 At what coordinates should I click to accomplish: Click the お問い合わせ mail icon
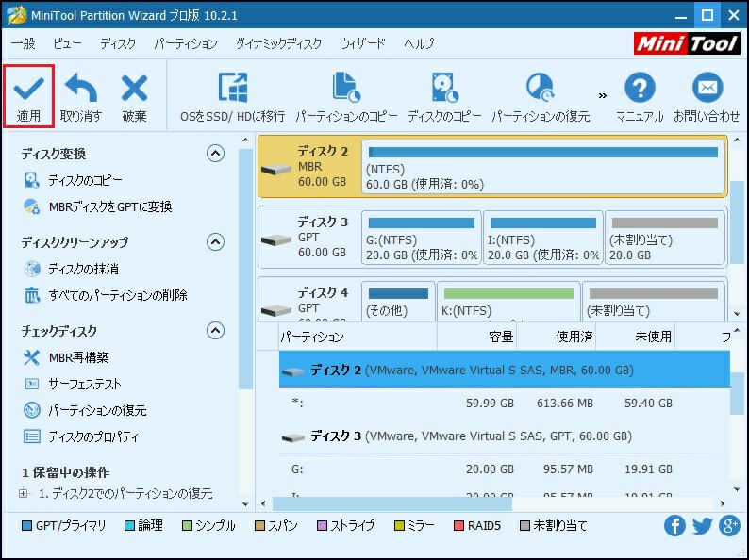tap(707, 88)
